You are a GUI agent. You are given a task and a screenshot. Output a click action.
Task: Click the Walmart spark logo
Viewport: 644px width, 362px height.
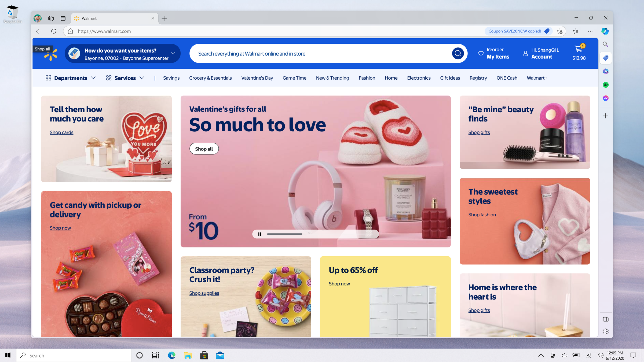click(50, 55)
